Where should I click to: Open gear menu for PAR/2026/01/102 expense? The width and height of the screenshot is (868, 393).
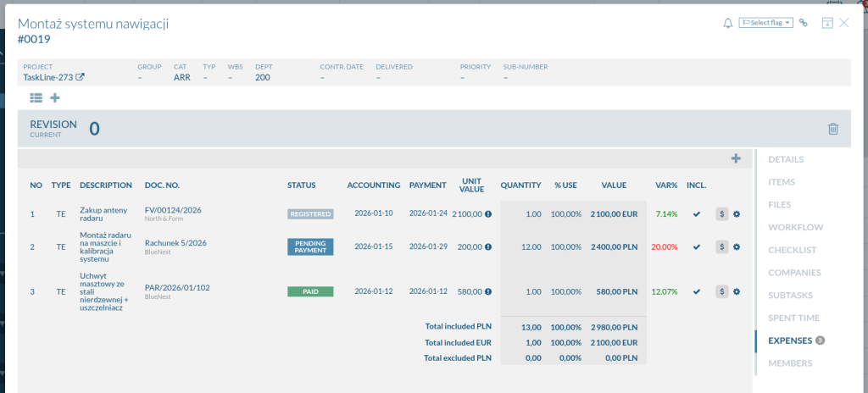click(x=736, y=291)
